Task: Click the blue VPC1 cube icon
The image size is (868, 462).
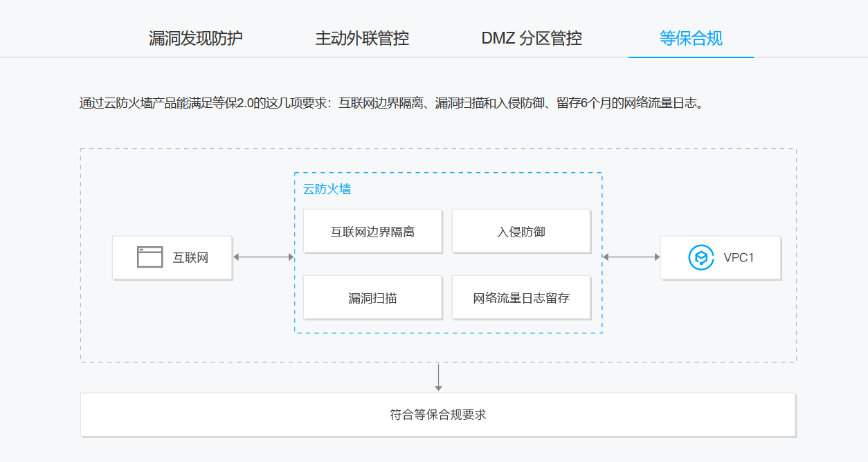Action: tap(700, 257)
